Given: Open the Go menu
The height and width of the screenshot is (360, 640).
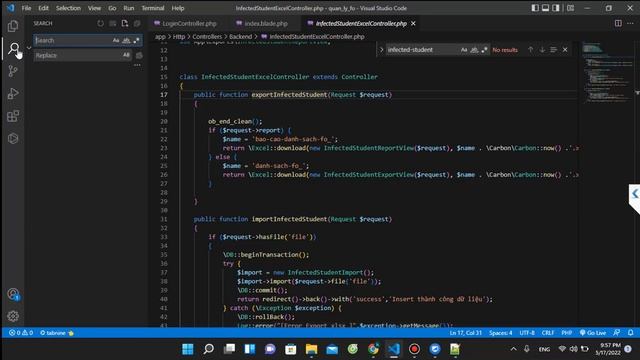Looking at the screenshot, I should [x=112, y=8].
